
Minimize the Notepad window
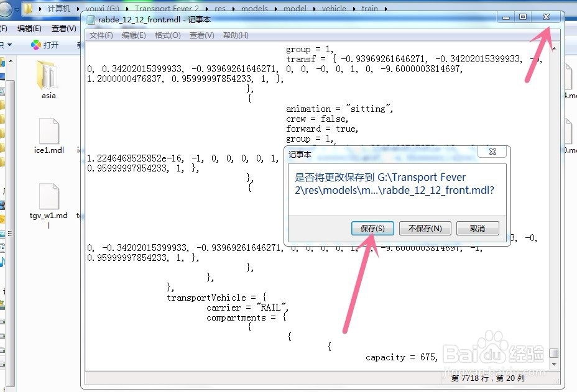point(506,17)
